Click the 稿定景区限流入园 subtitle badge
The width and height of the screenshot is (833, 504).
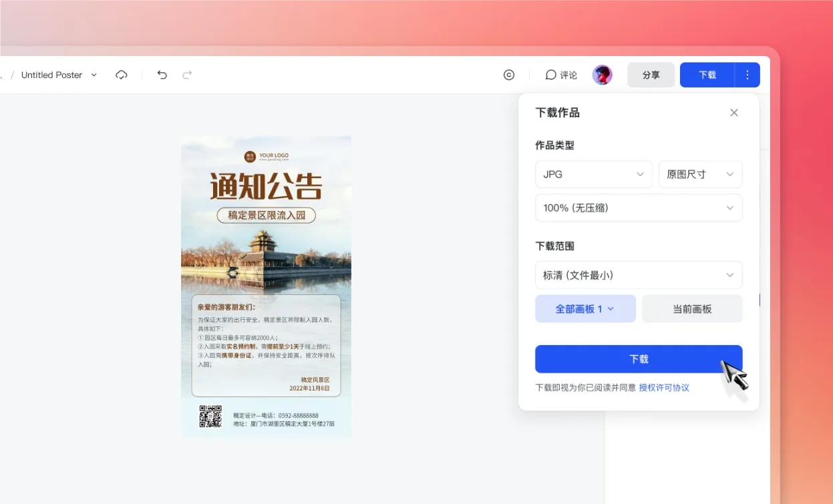coord(266,215)
